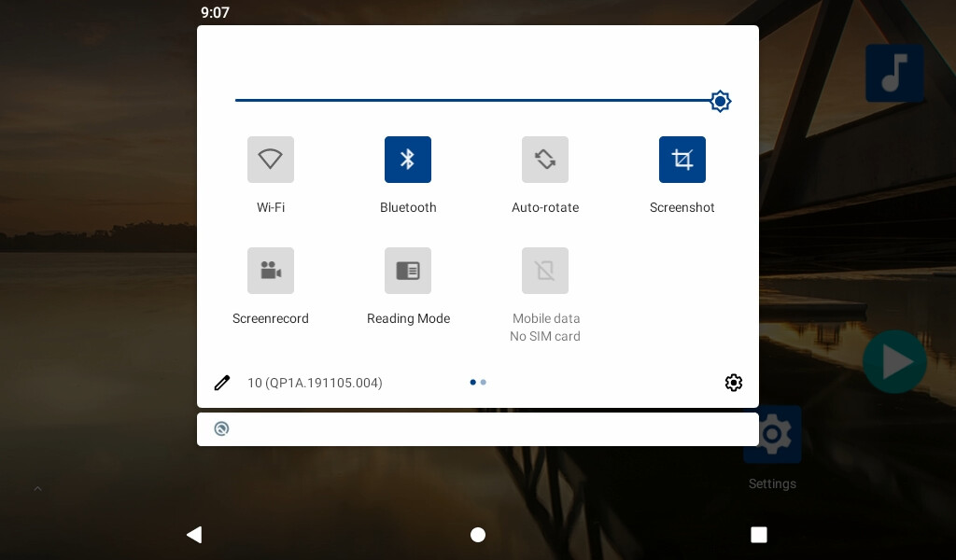Launch the music note app

coord(894,73)
